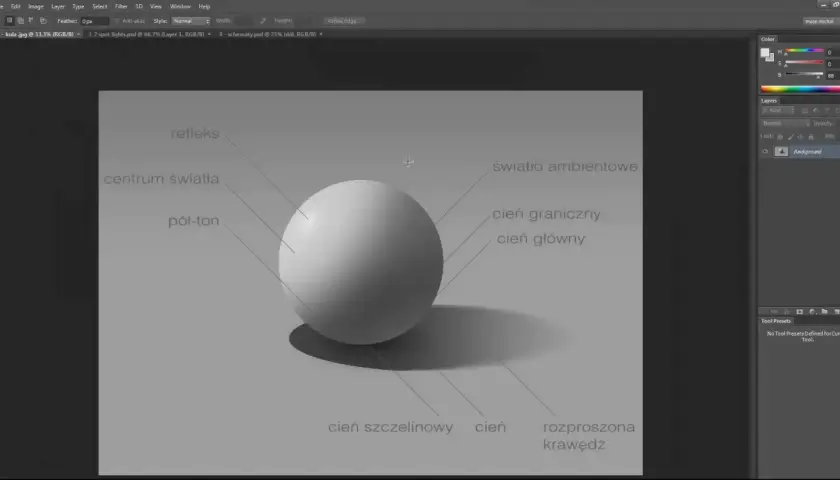Open the Filter menu
840x480 pixels.
(x=121, y=6)
